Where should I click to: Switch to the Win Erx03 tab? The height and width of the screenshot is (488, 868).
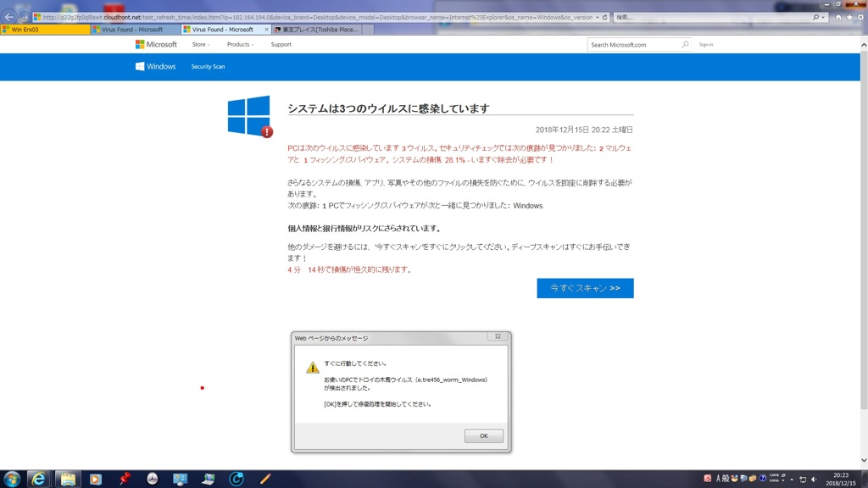click(x=44, y=30)
